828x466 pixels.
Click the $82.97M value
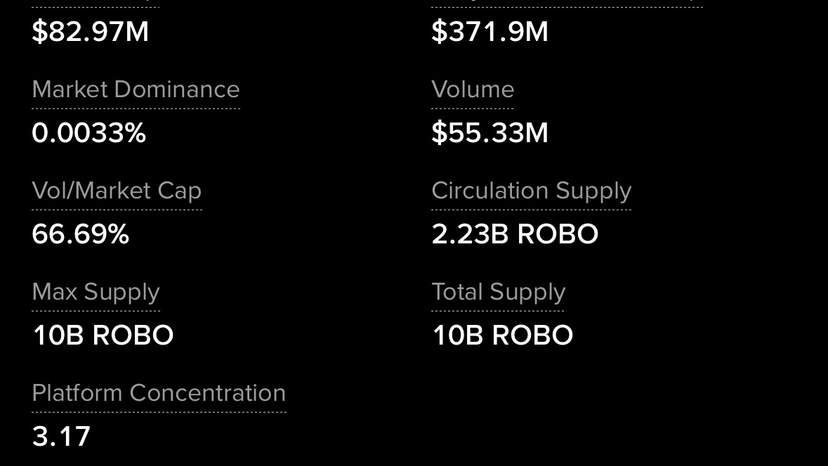pos(90,32)
